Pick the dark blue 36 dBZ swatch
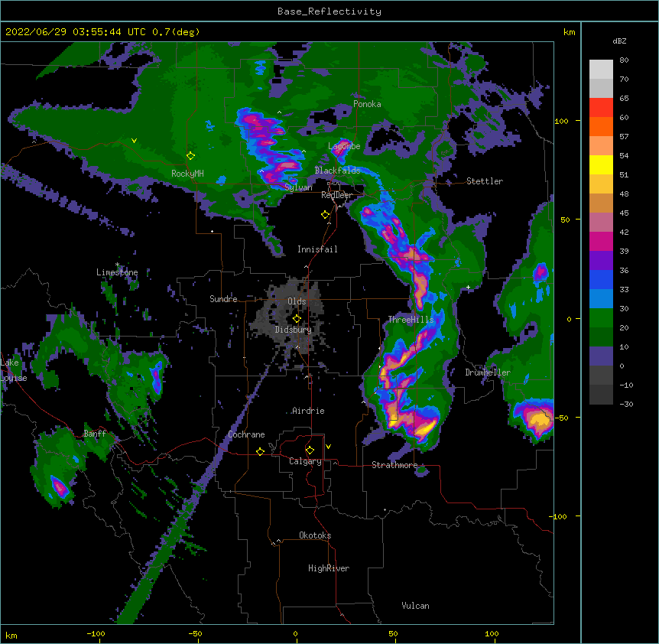The height and width of the screenshot is (644, 659). tap(601, 279)
